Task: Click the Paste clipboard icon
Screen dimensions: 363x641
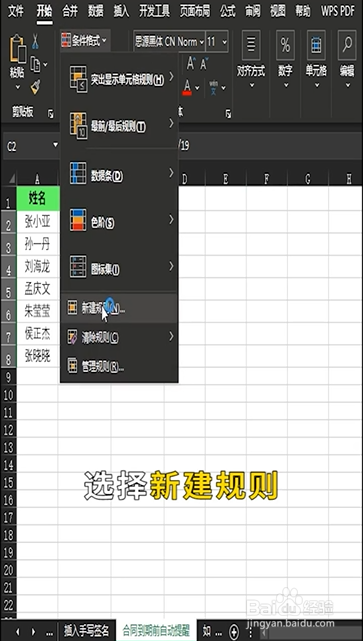Action: click(x=18, y=48)
